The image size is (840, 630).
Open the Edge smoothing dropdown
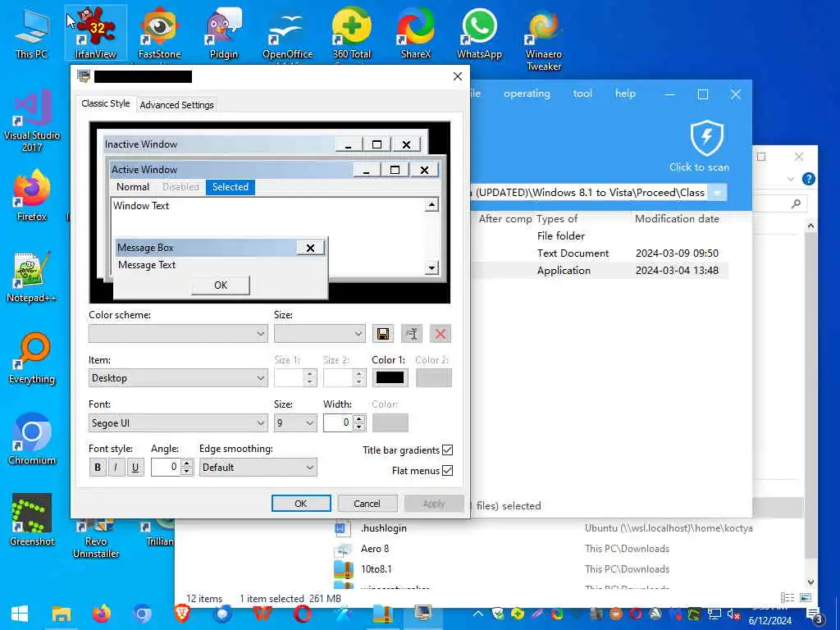pos(258,467)
